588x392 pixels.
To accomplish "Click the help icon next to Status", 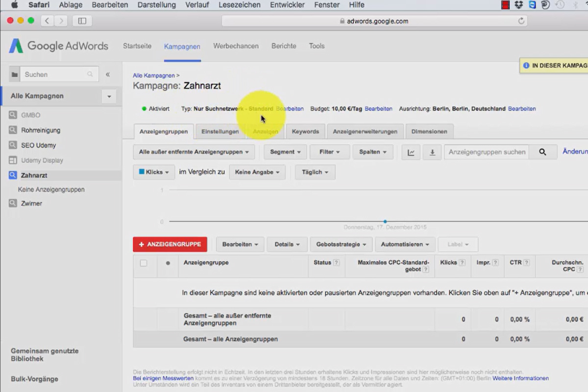I will tap(337, 263).
